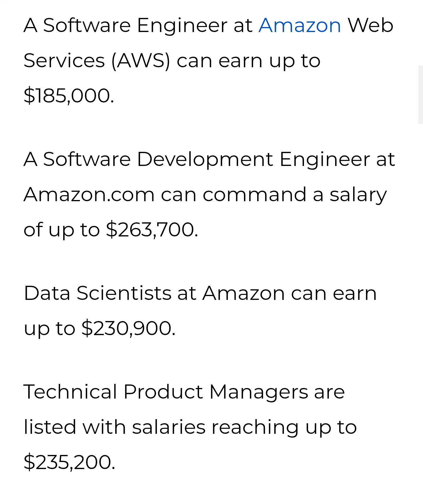Click the $230,900 salary figure
Image resolution: width=423 pixels, height=504 pixels.
click(128, 328)
